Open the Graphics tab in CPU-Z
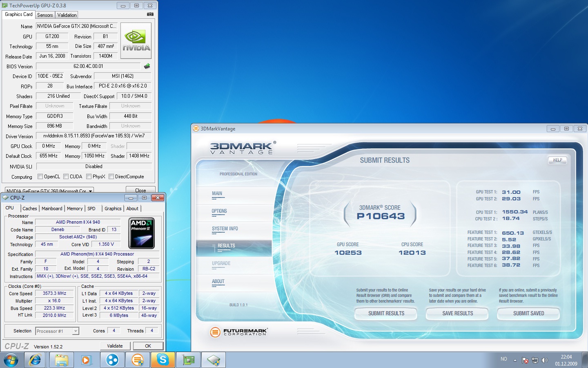 coord(113,209)
